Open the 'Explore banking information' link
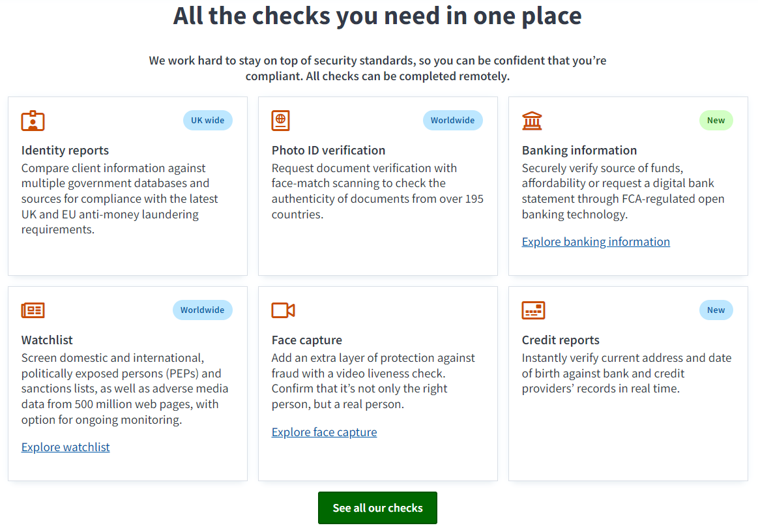 595,241
